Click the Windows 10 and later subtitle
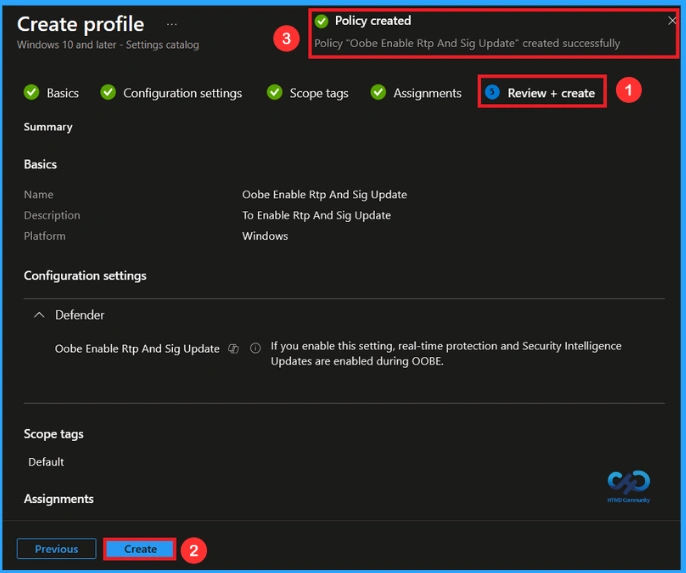This screenshot has height=573, width=686. (108, 45)
